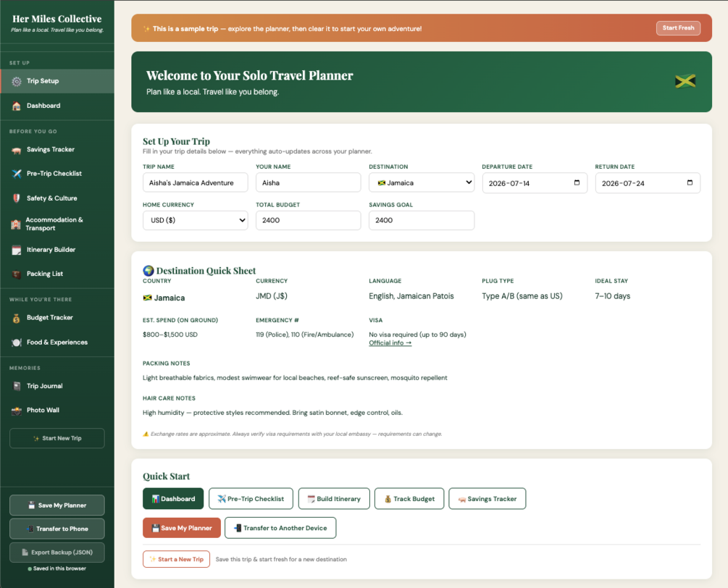This screenshot has height=588, width=728.
Task: Click the "$800–$1,500 USD" estimated spend value
Action: (170, 335)
